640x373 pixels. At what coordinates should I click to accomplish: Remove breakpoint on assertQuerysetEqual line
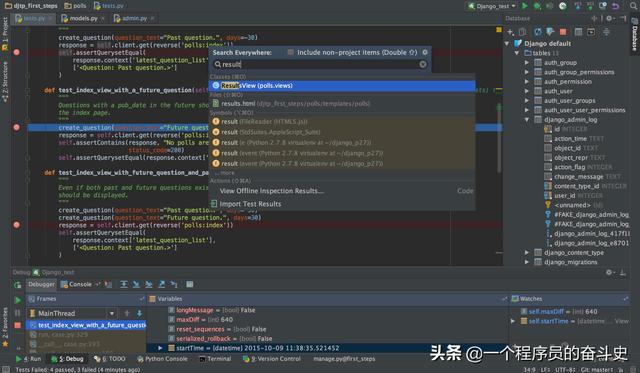pos(16,52)
